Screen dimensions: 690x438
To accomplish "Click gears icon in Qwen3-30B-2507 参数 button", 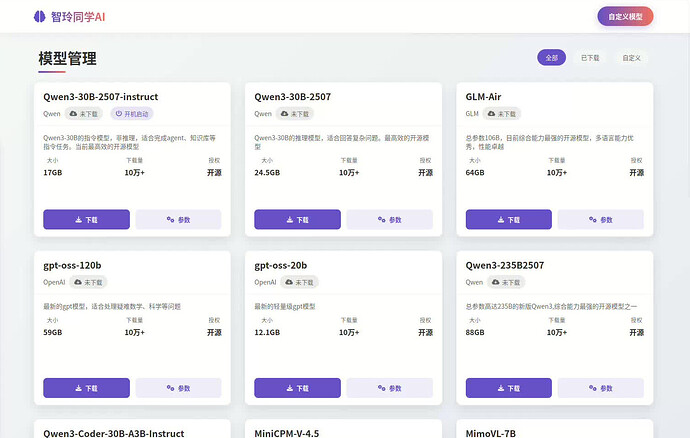I will tap(382, 219).
